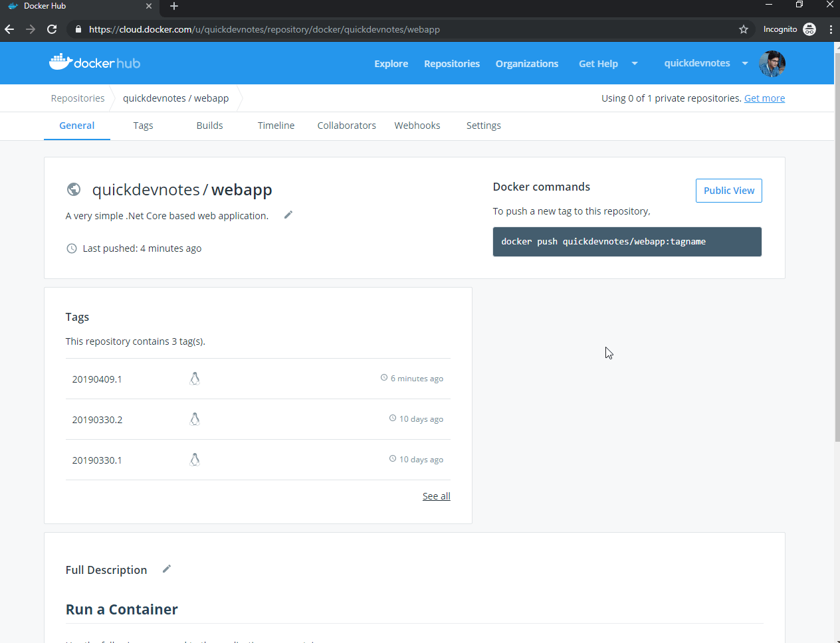
Task: Switch to the Webhooks tab
Action: (417, 126)
